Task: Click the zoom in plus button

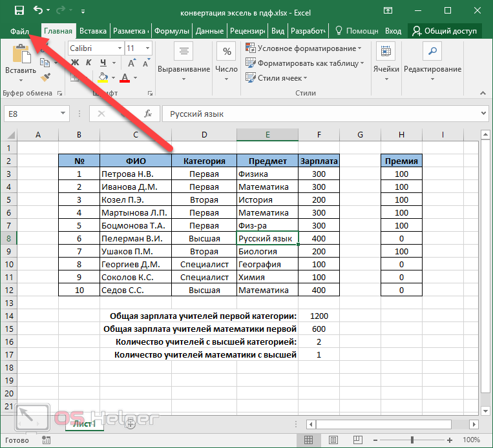Action: coord(450,440)
